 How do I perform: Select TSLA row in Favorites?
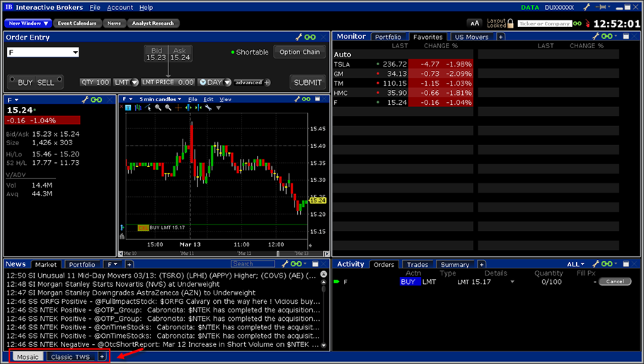(x=403, y=64)
